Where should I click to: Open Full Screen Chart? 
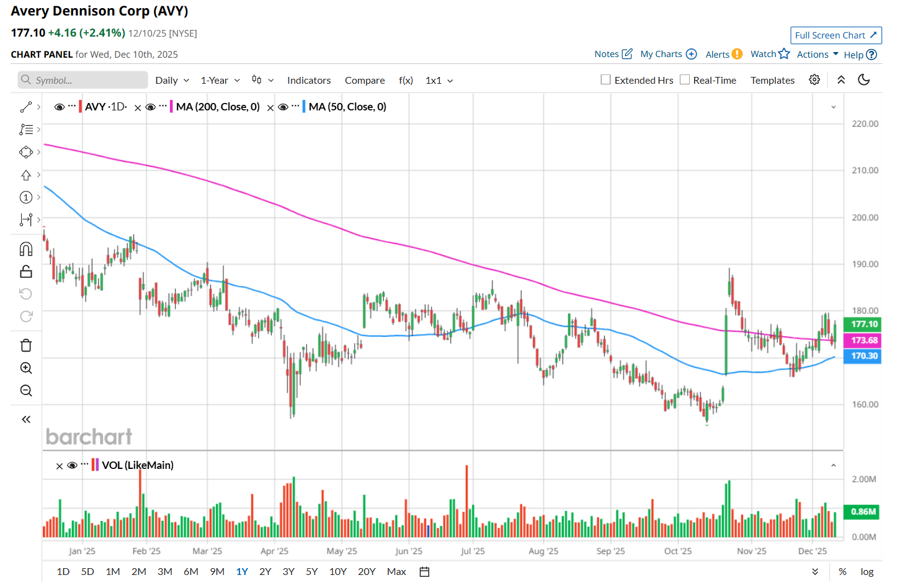point(836,35)
